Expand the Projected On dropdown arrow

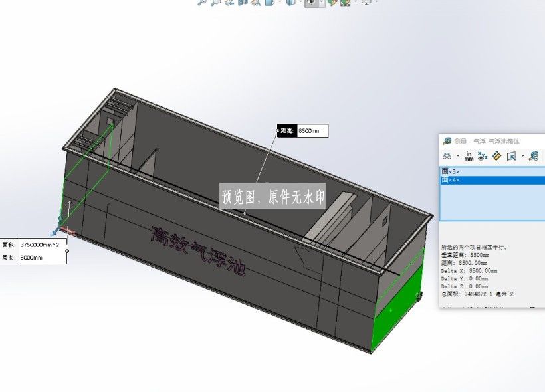pyautogui.click(x=522, y=155)
